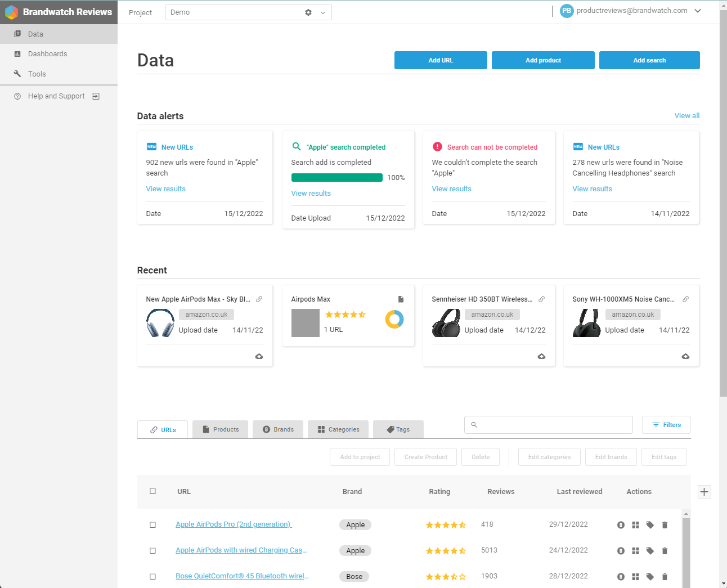727x588 pixels.
Task: Click the Apple AirPods Max headphone thumbnail
Action: pyautogui.click(x=160, y=323)
